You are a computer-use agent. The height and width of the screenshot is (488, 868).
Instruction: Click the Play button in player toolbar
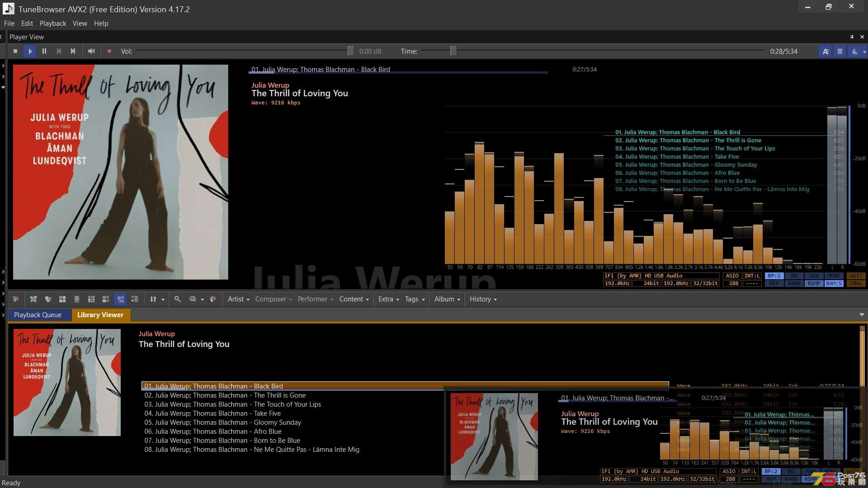click(30, 51)
